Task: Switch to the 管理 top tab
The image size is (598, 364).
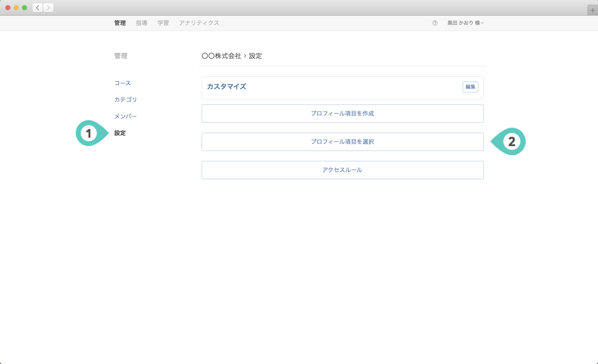Action: (120, 23)
